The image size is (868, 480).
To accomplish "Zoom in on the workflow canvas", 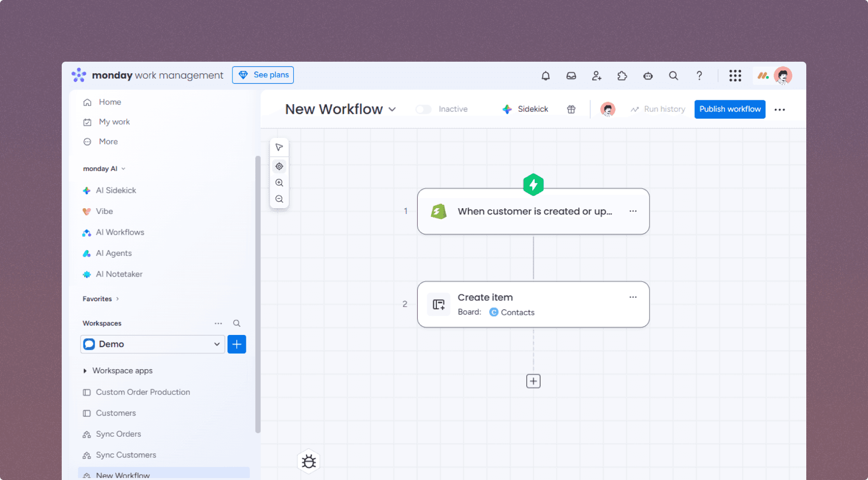I will 279,183.
